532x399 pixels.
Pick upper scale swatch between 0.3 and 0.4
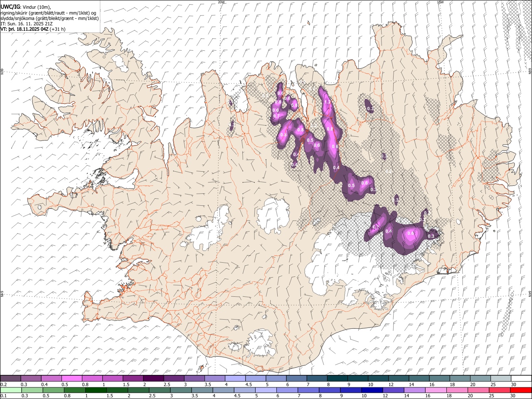pyautogui.click(x=31, y=378)
